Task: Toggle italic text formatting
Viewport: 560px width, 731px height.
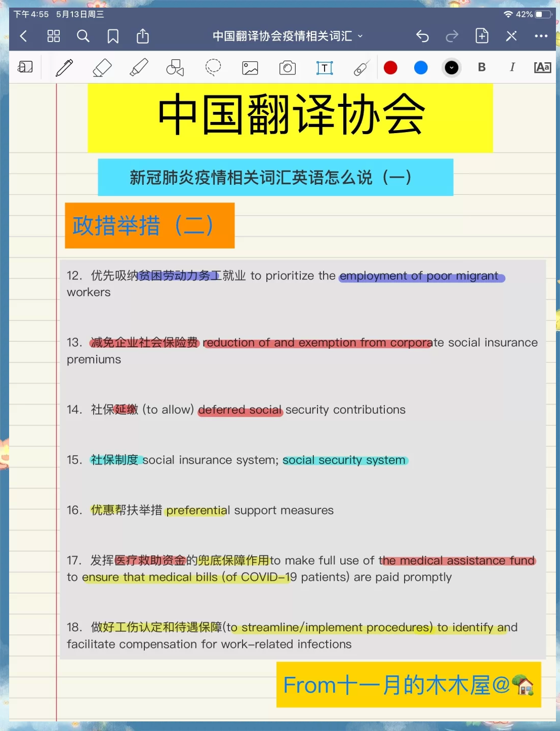Action: pos(512,67)
